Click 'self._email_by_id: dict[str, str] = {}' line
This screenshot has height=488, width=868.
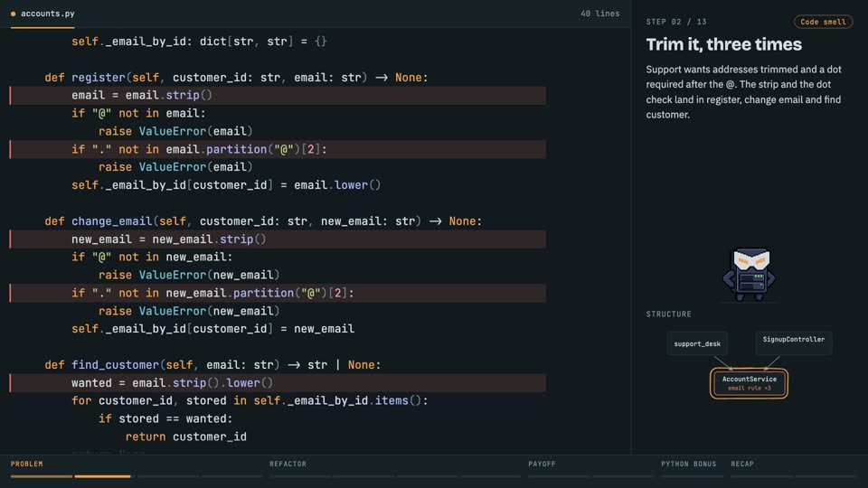click(199, 42)
